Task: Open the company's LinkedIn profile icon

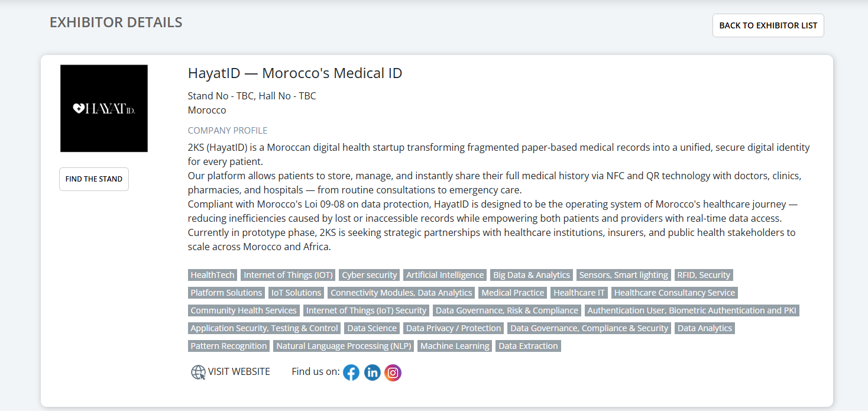Action: [x=372, y=373]
